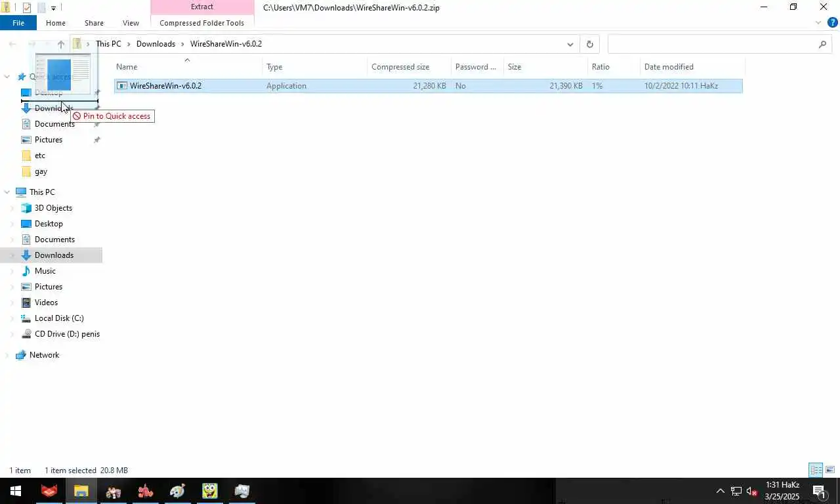Expand the 3D Objects tree node
Image resolution: width=840 pixels, height=504 pixels.
coord(12,208)
